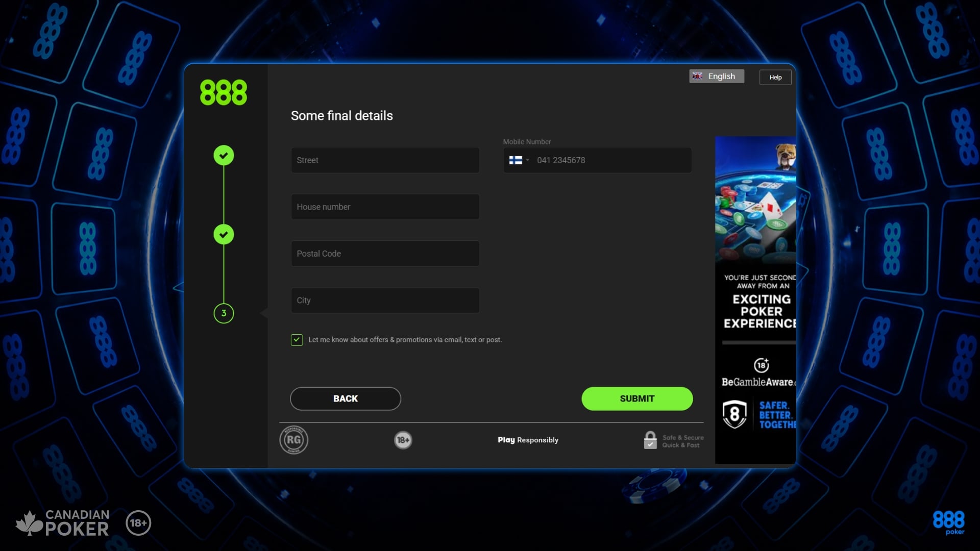Screen dimensions: 980x551
Task: Focus the Street input field
Action: coord(385,160)
